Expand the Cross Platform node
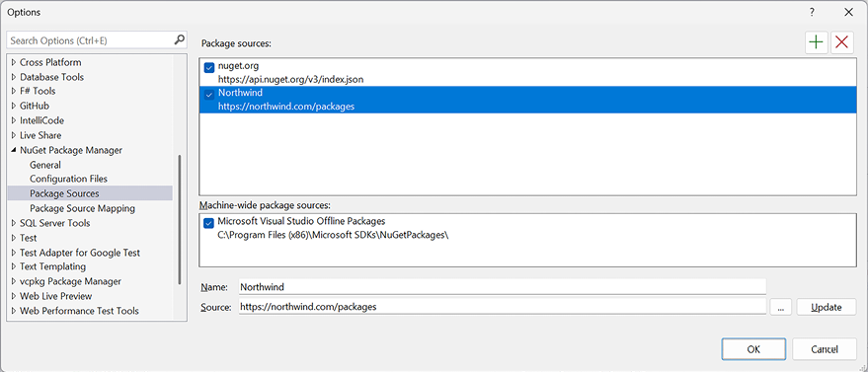 pyautogui.click(x=14, y=62)
